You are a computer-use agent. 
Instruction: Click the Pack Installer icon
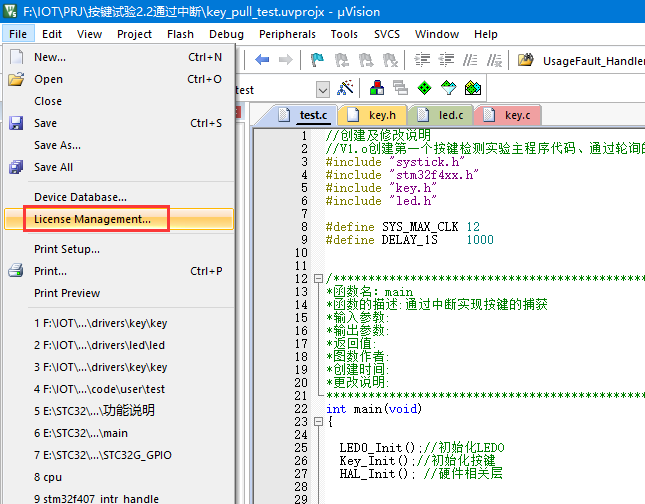coord(473,89)
